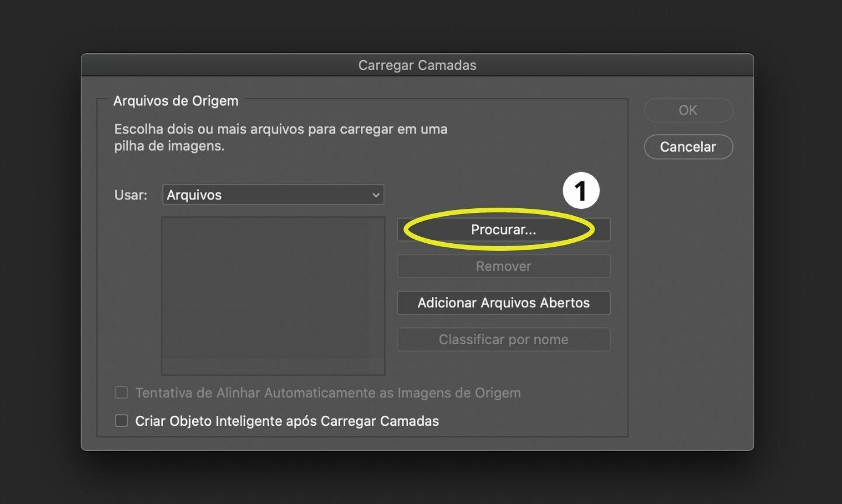The height and width of the screenshot is (504, 842).
Task: Click Adicionar Arquivos Abertos
Action: [503, 303]
